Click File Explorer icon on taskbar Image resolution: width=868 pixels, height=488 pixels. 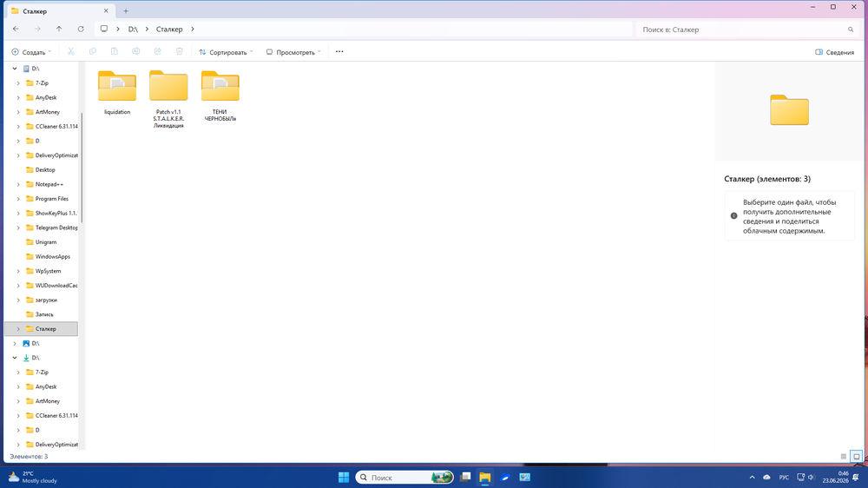(485, 477)
